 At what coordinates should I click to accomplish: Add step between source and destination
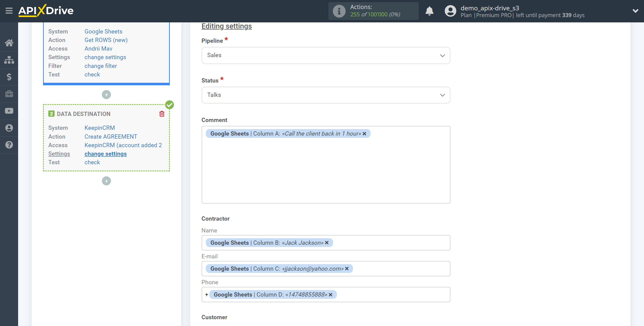pos(106,95)
